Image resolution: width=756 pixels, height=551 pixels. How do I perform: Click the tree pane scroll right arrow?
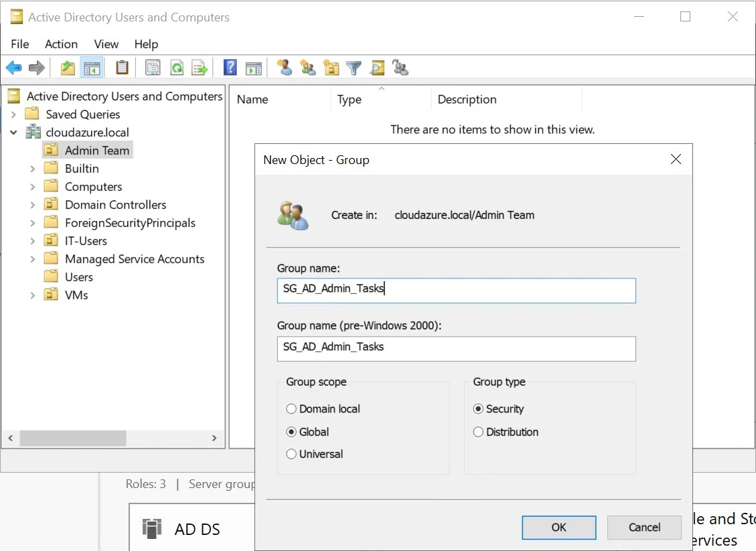(214, 439)
